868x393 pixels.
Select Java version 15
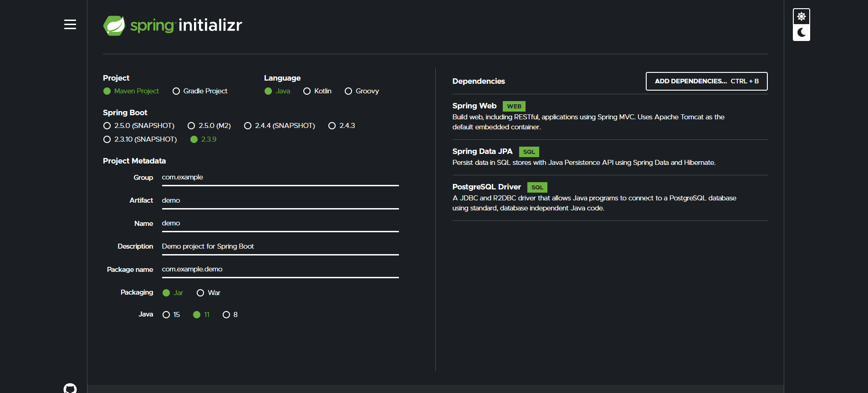click(x=171, y=315)
